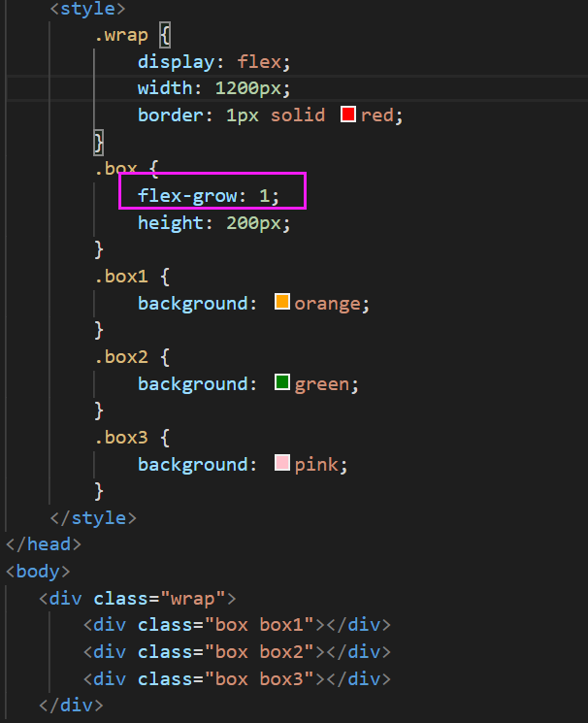This screenshot has width=588, height=723.
Task: Click the final closing </div> tag
Action: pyautogui.click(x=71, y=706)
